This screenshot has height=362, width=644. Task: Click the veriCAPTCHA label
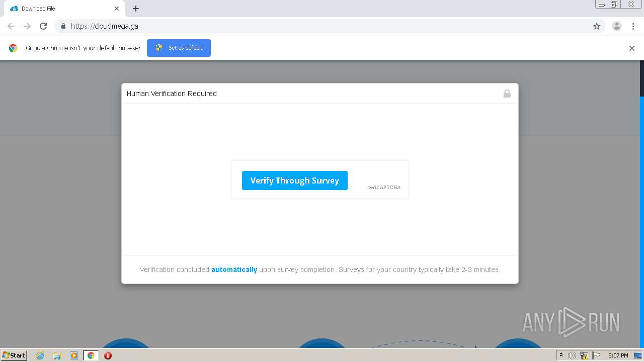(384, 188)
